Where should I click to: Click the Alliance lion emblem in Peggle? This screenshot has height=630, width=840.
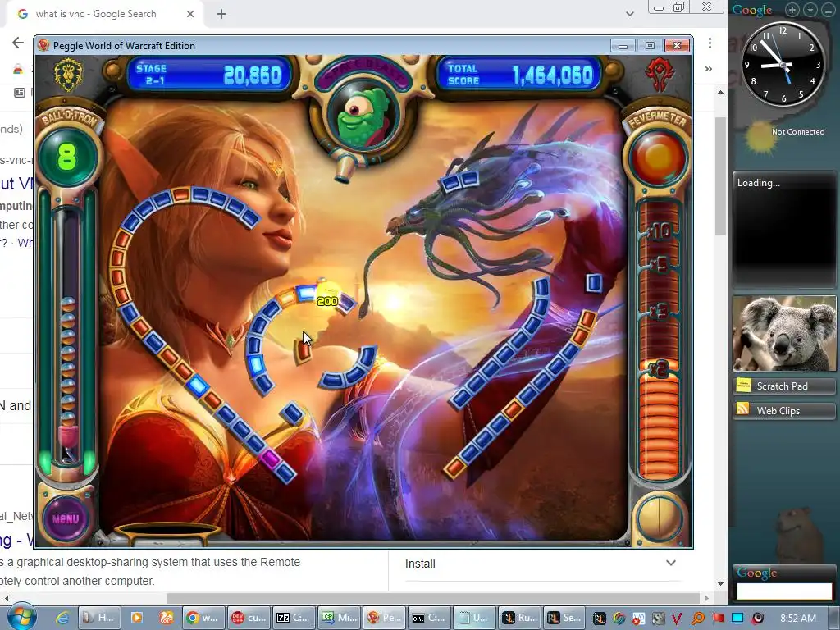click(x=69, y=75)
